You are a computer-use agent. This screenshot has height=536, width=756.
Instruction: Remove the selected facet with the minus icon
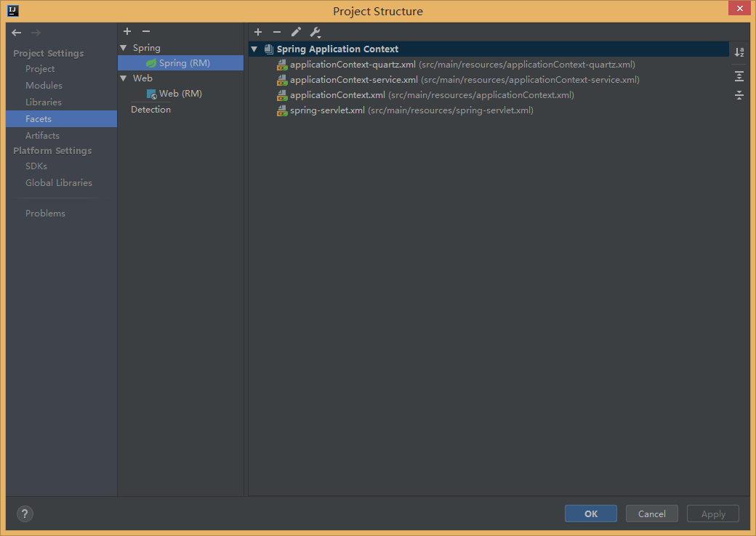coord(146,31)
